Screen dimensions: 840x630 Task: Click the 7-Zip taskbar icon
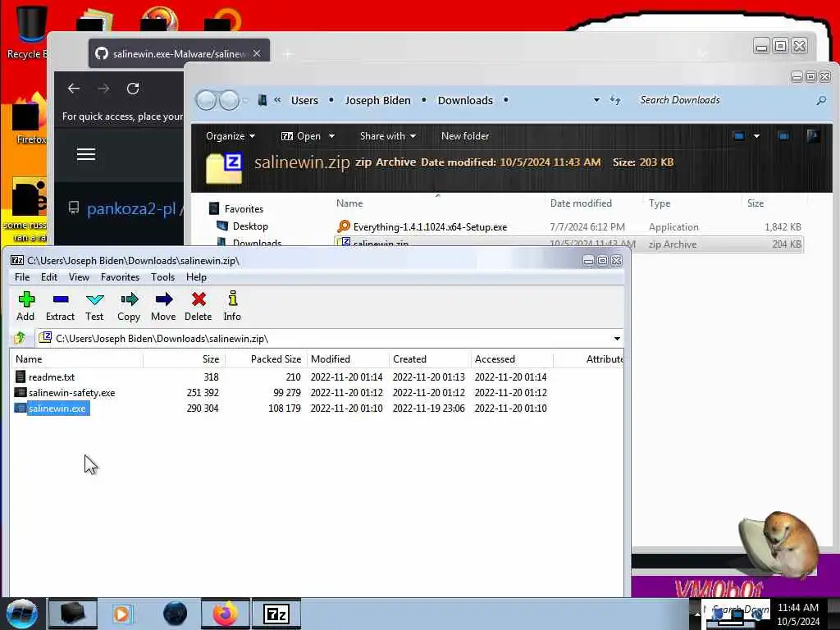pos(276,614)
